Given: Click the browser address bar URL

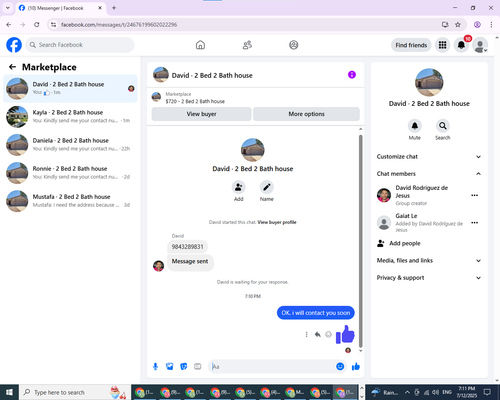Looking at the screenshot, I should 119,25.
